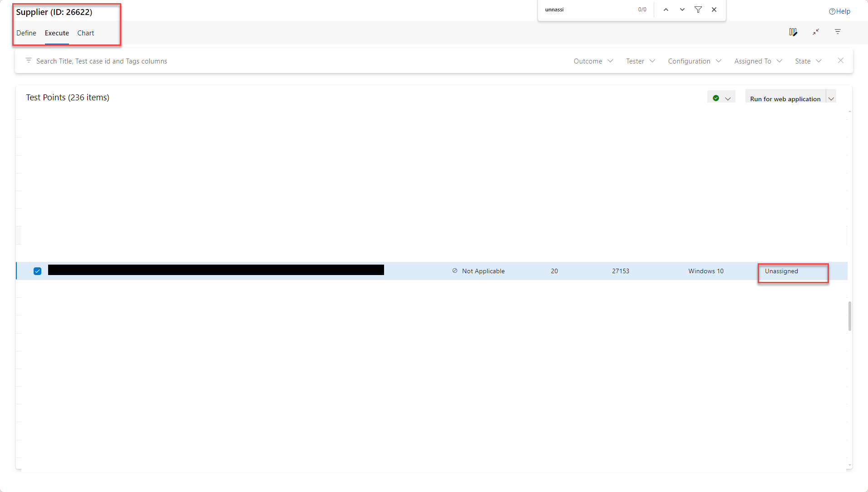Open the Chart tab

(85, 33)
